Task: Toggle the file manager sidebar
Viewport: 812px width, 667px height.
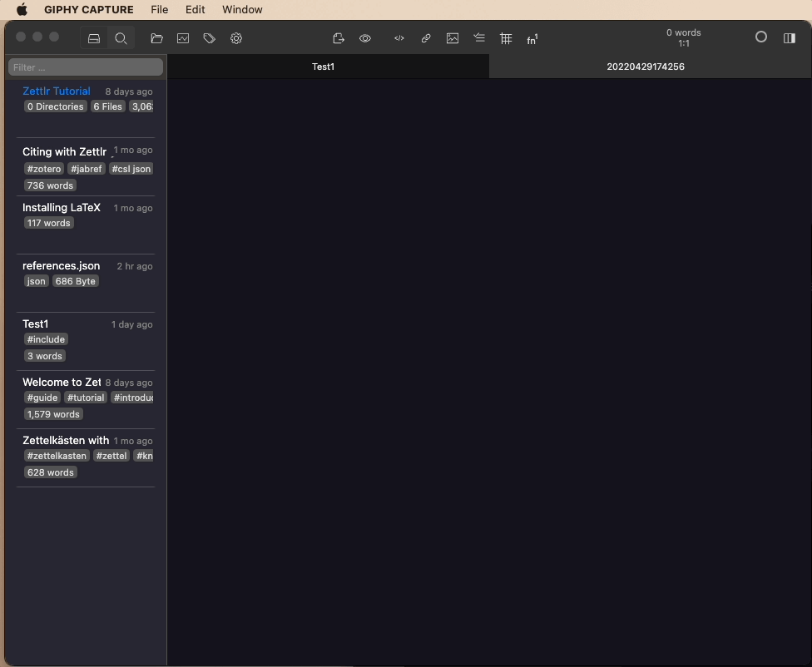Action: pyautogui.click(x=93, y=38)
